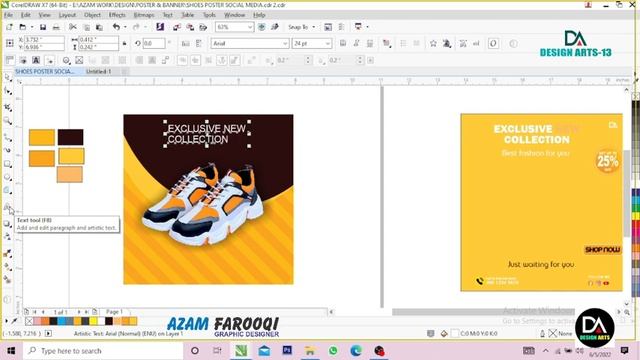
Task: Pick the yellow swatch in document palette
Action: (x=93, y=321)
